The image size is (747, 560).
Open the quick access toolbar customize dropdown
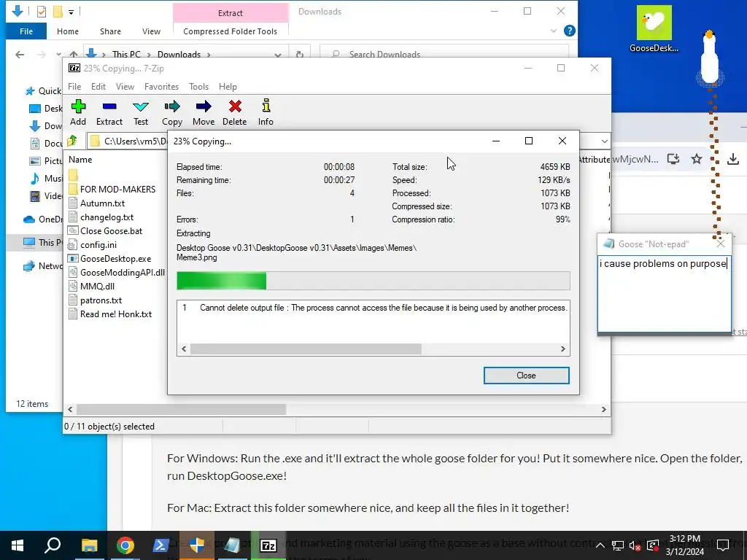[71, 12]
